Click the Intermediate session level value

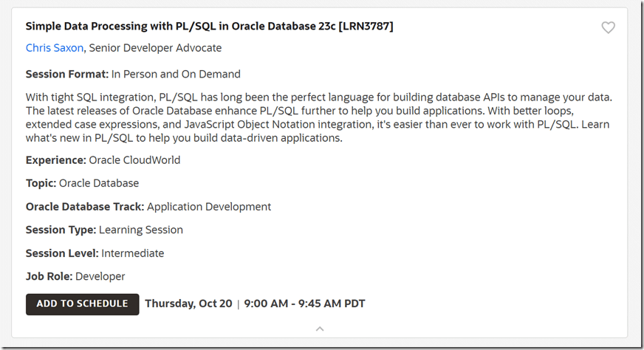point(133,253)
